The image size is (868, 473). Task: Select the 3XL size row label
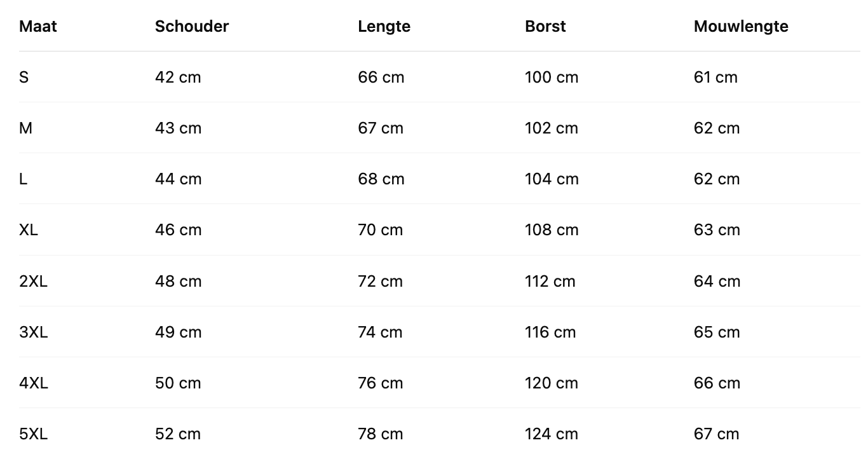coord(33,332)
